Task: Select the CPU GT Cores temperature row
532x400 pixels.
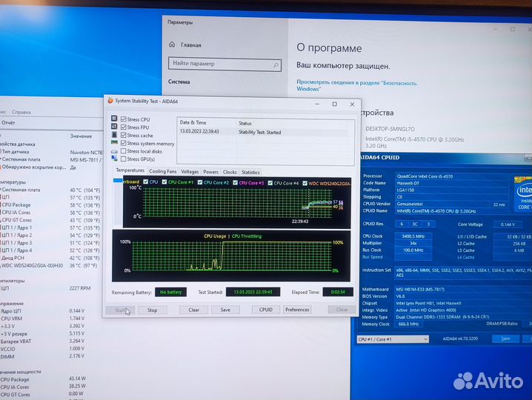Action: point(51,220)
